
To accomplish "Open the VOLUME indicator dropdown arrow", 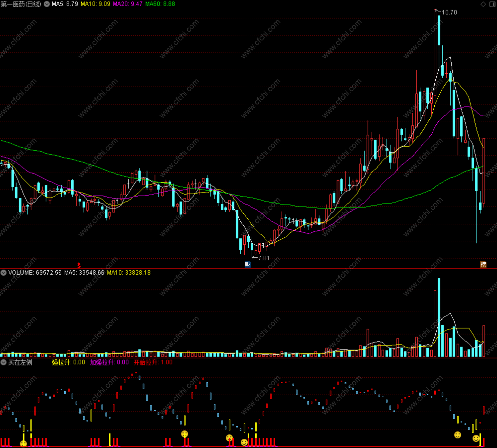I will coord(3,273).
